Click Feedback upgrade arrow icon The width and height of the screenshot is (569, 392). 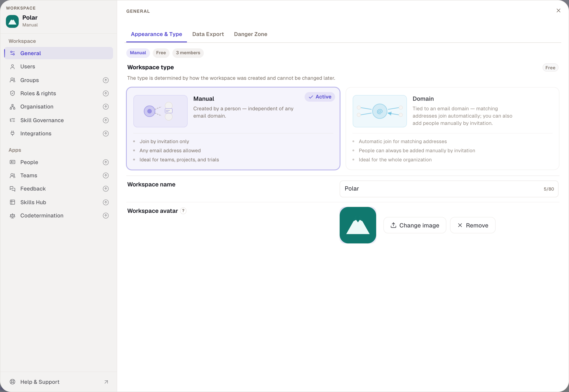[x=106, y=189]
